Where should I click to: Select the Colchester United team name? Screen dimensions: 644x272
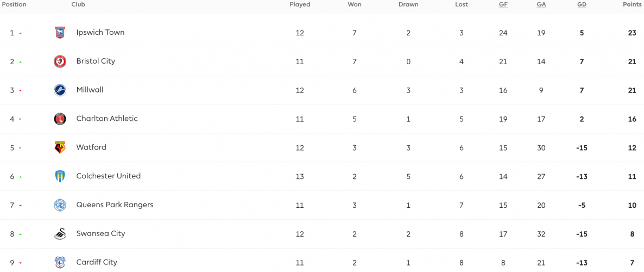coord(109,176)
